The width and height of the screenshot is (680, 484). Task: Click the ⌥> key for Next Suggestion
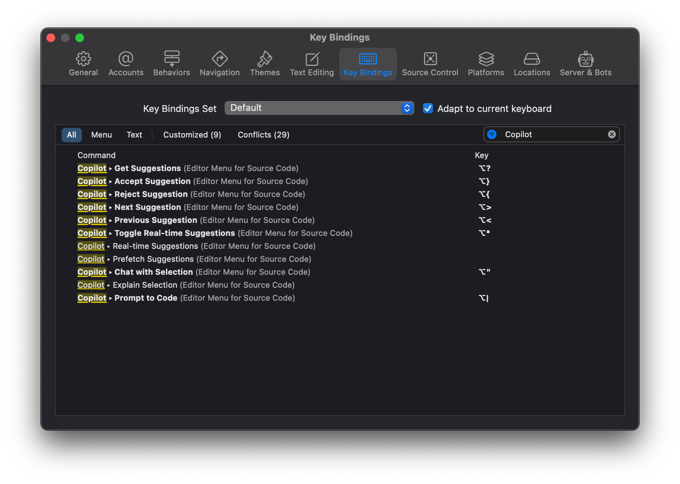pos(485,207)
